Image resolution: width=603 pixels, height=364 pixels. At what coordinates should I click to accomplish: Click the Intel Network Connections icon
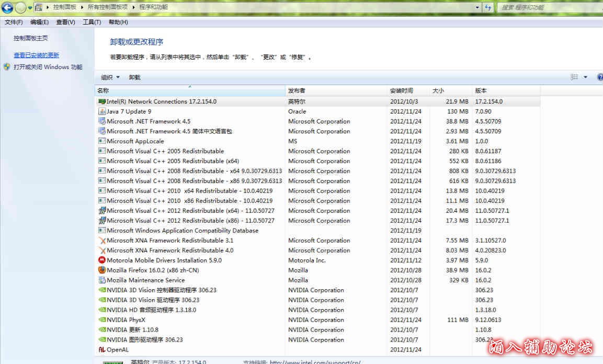[102, 101]
